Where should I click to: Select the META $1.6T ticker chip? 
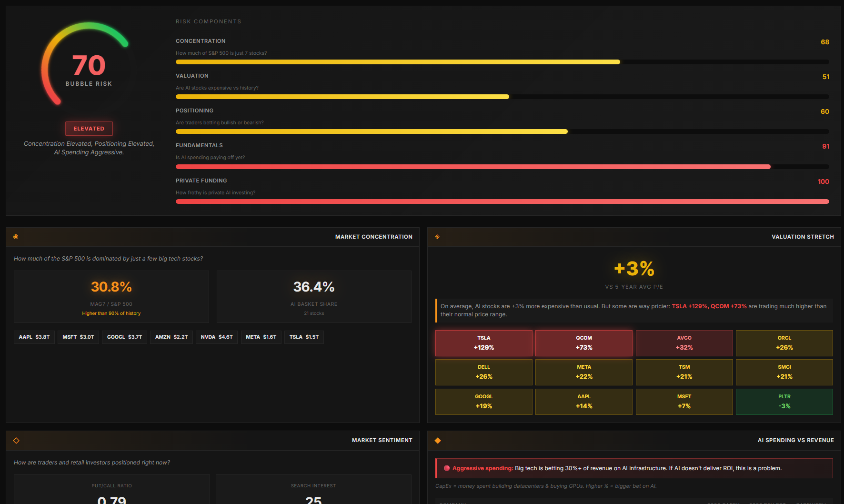[261, 337]
